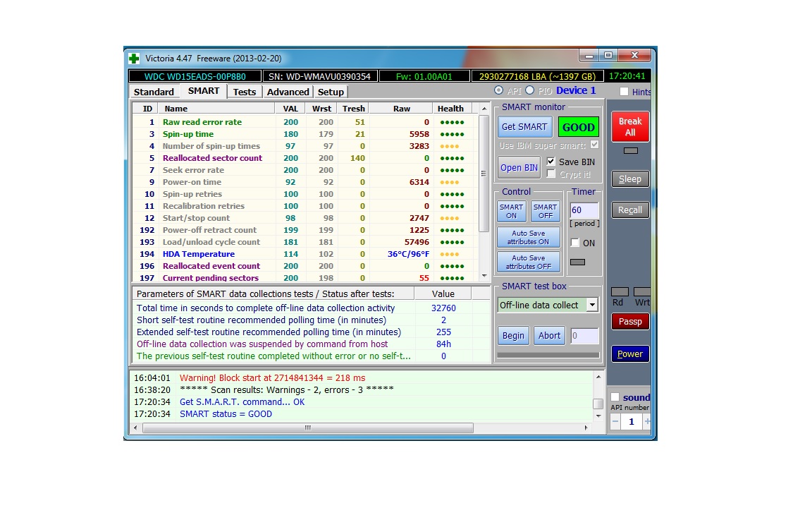Click the serial number field
Image resolution: width=812 pixels, height=508 pixels.
[319, 77]
